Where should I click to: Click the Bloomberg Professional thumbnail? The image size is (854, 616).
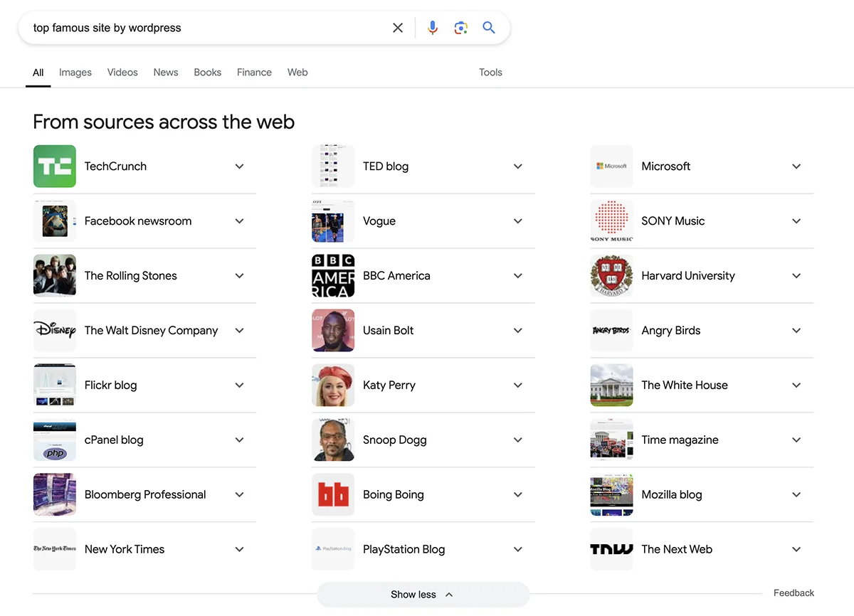click(x=55, y=495)
